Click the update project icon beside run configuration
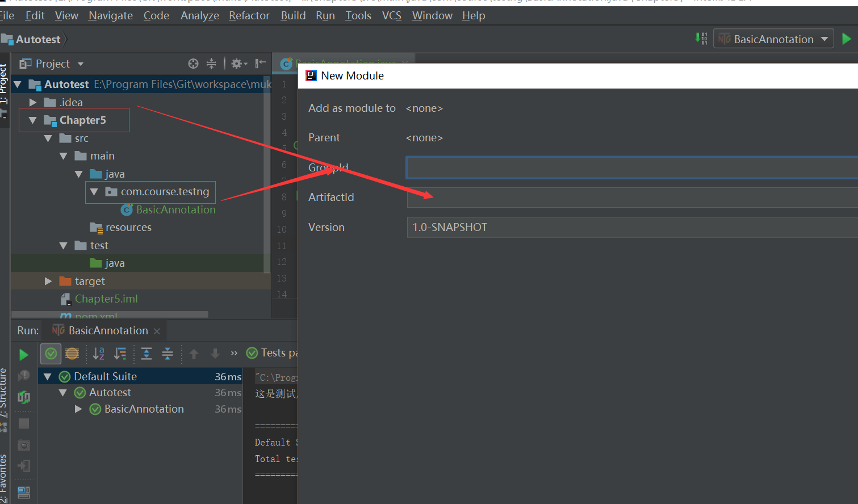The width and height of the screenshot is (858, 504). tap(701, 38)
